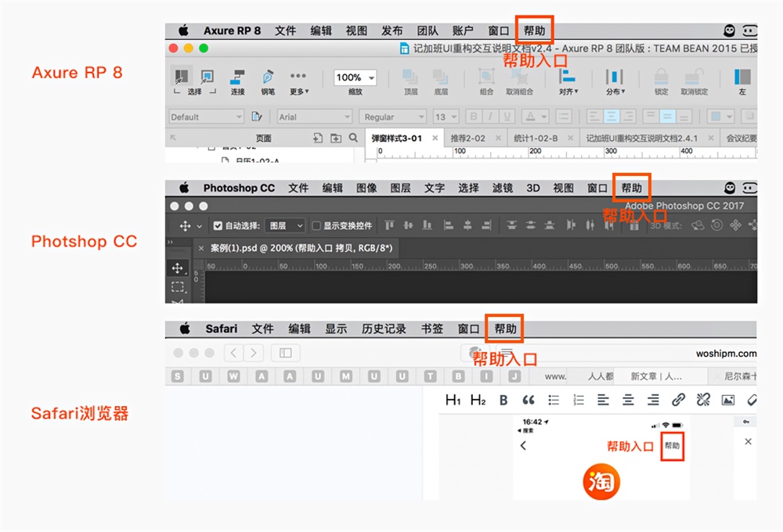Click the blockquote icon in editor
The width and height of the screenshot is (783, 532).
point(529,400)
